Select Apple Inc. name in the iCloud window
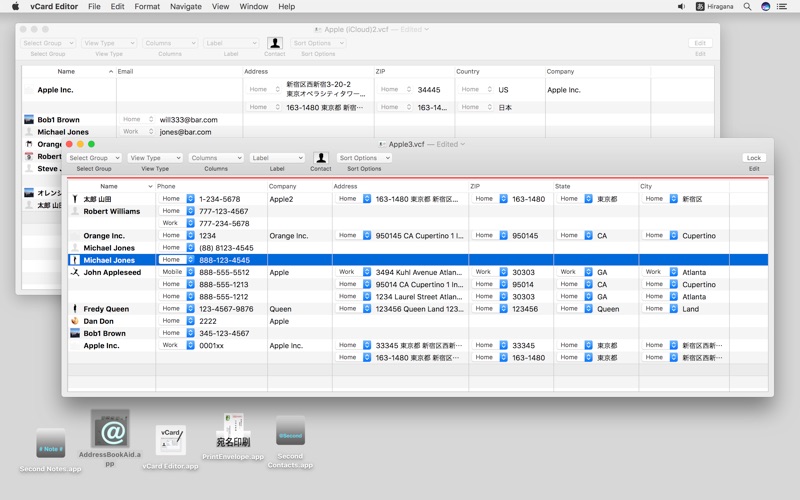This screenshot has width=800, height=500. point(55,89)
